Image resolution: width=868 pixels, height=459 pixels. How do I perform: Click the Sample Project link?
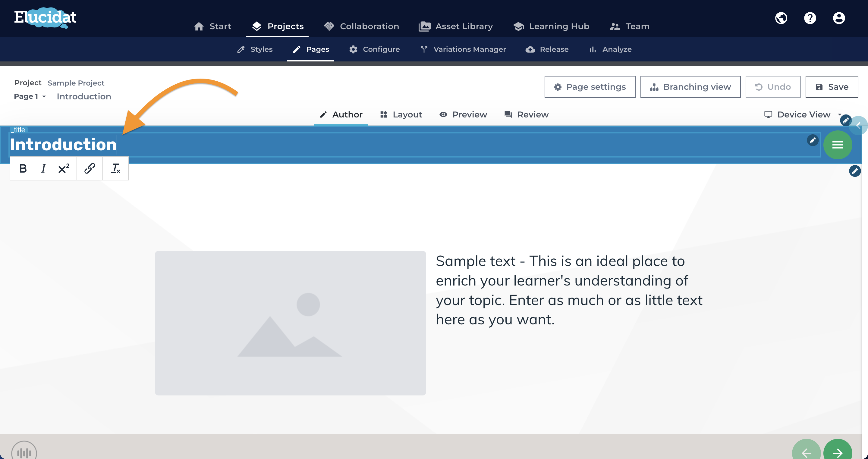[x=76, y=83]
